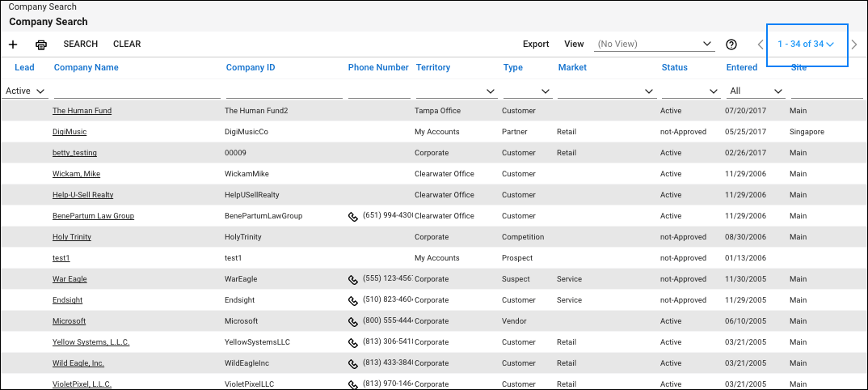The height and width of the screenshot is (390, 868).
Task: Go to previous page arrow
Action: click(761, 45)
